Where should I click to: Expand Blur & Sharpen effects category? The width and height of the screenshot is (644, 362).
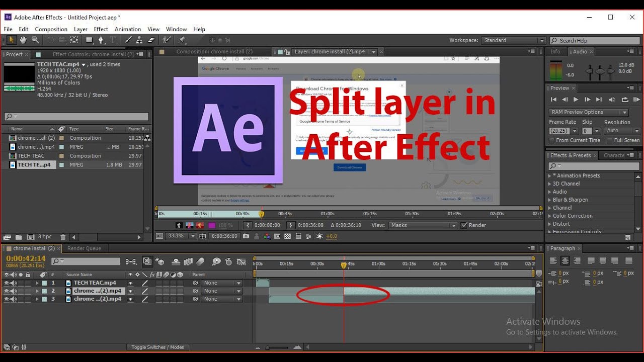[549, 200]
